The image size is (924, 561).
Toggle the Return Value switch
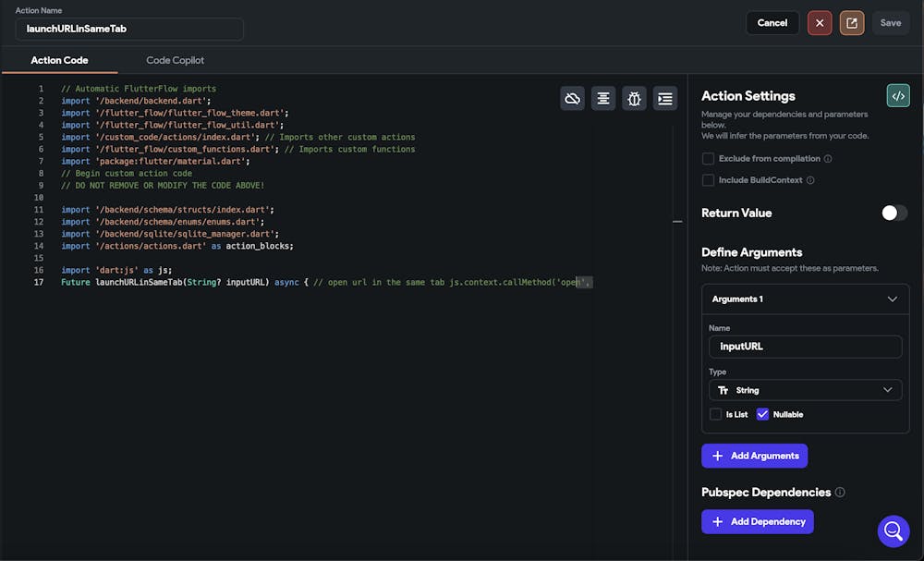pos(894,213)
